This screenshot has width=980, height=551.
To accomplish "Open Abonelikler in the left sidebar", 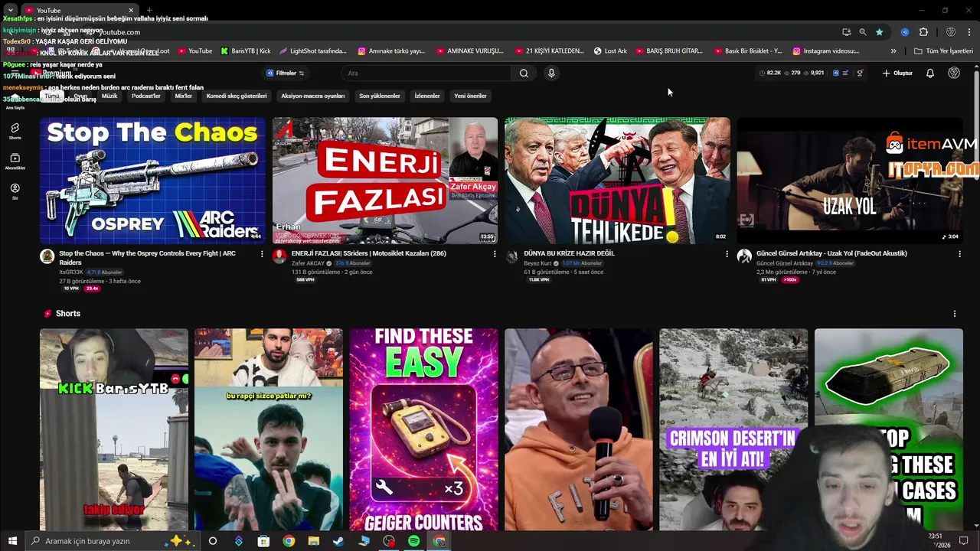I will click(15, 161).
